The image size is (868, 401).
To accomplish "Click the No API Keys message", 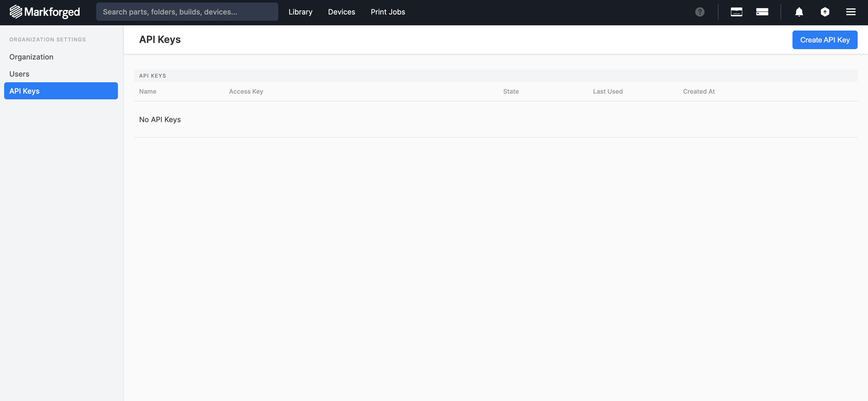I will pyautogui.click(x=160, y=120).
